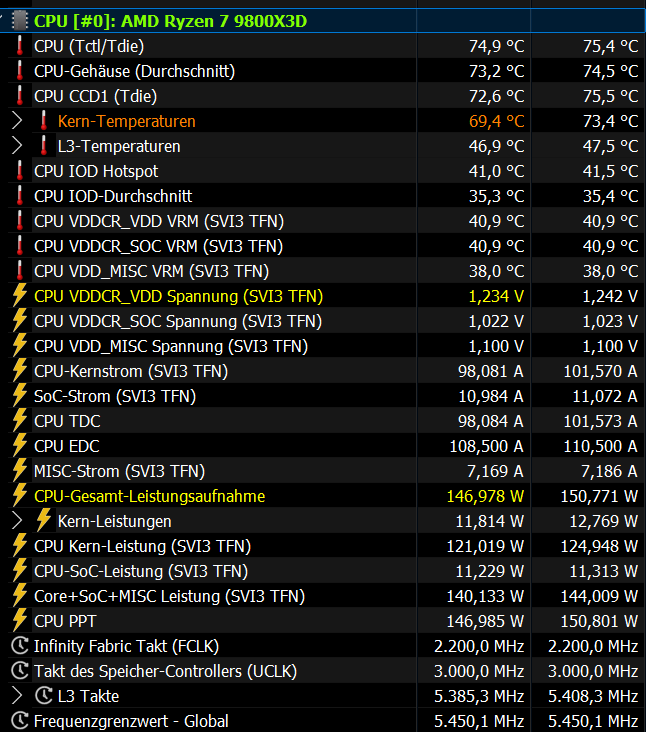Select the CPU-Kernstrom (SVI3 TFN) label
This screenshot has height=732, width=646.
[x=131, y=371]
